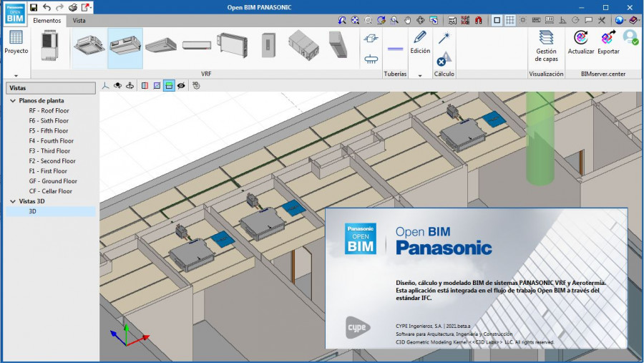
Task: Open the crossed tools settings icon
Action: point(602,20)
